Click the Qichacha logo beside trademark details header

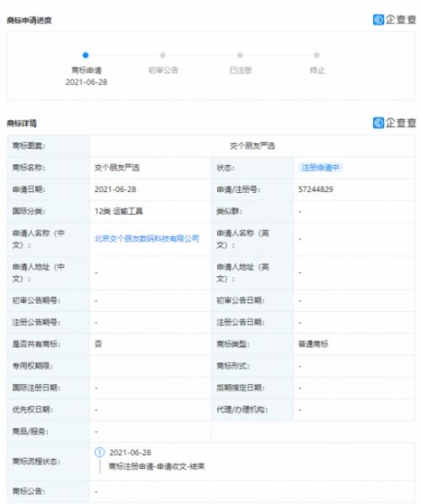pyautogui.click(x=394, y=122)
